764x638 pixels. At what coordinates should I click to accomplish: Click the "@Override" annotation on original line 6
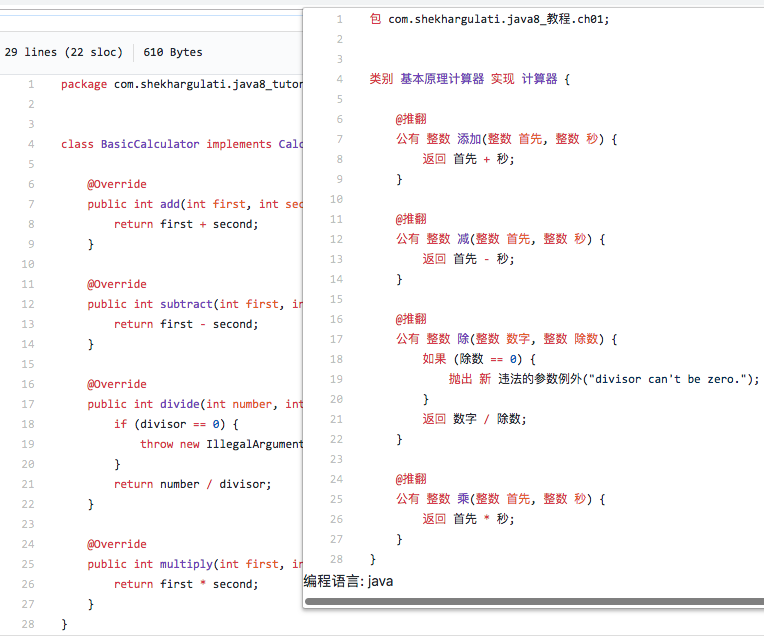pyautogui.click(x=117, y=184)
